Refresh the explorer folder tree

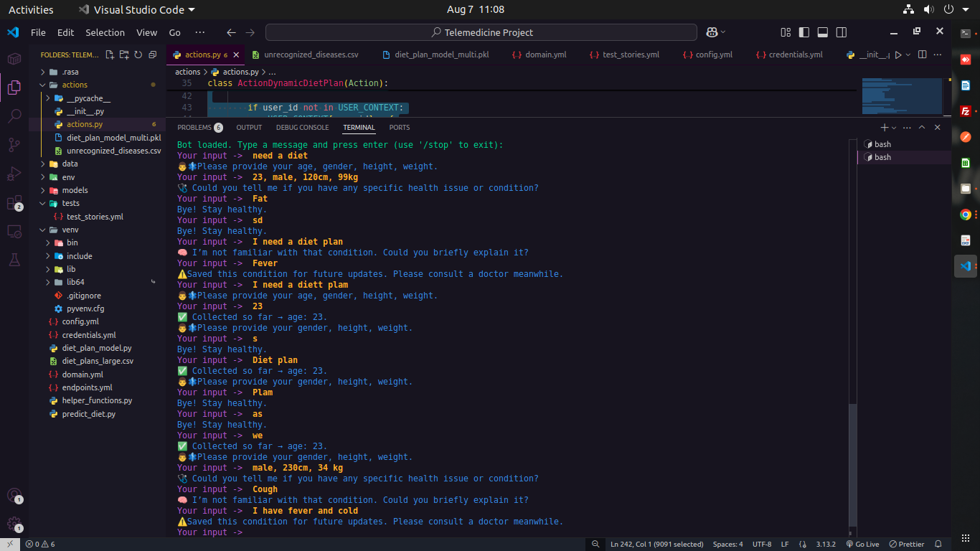click(x=138, y=55)
